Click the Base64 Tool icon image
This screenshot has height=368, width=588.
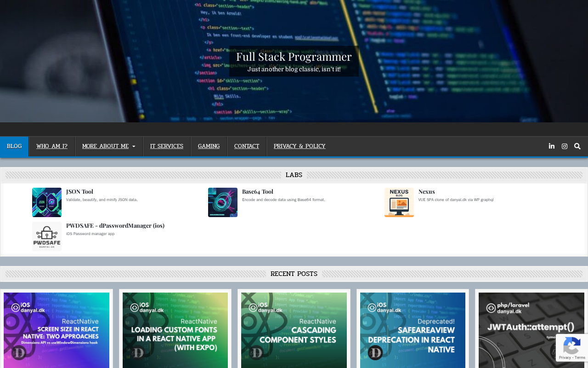tap(223, 202)
